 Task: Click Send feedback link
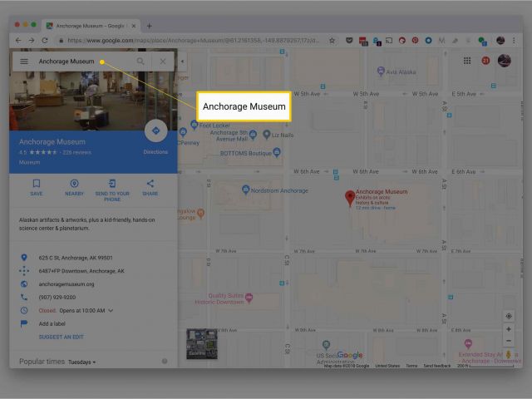tap(437, 366)
